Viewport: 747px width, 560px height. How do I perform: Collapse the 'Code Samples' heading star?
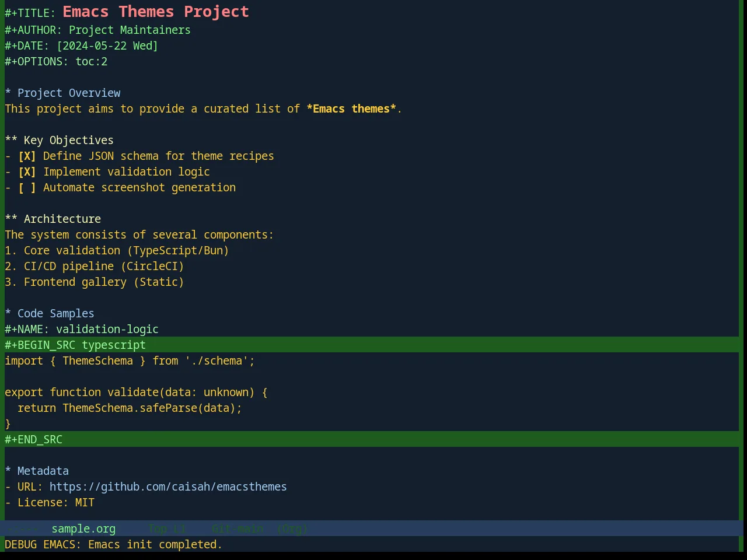point(8,314)
